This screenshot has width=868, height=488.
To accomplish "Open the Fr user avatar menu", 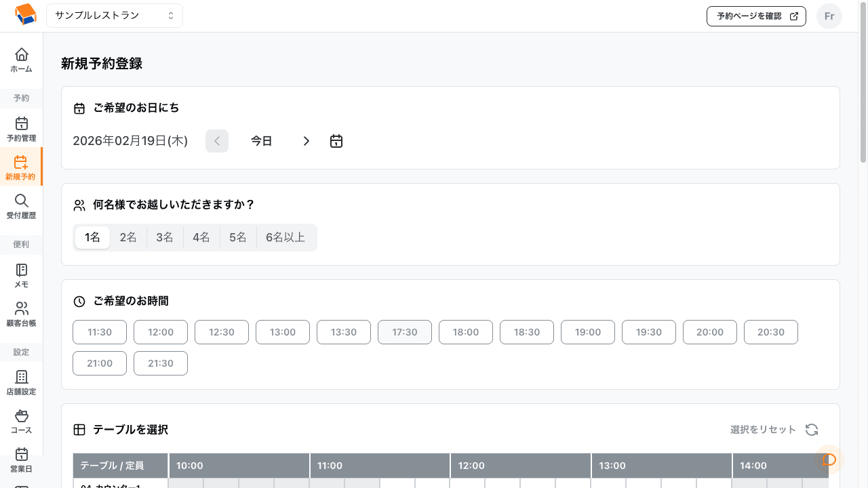I will pyautogui.click(x=829, y=16).
